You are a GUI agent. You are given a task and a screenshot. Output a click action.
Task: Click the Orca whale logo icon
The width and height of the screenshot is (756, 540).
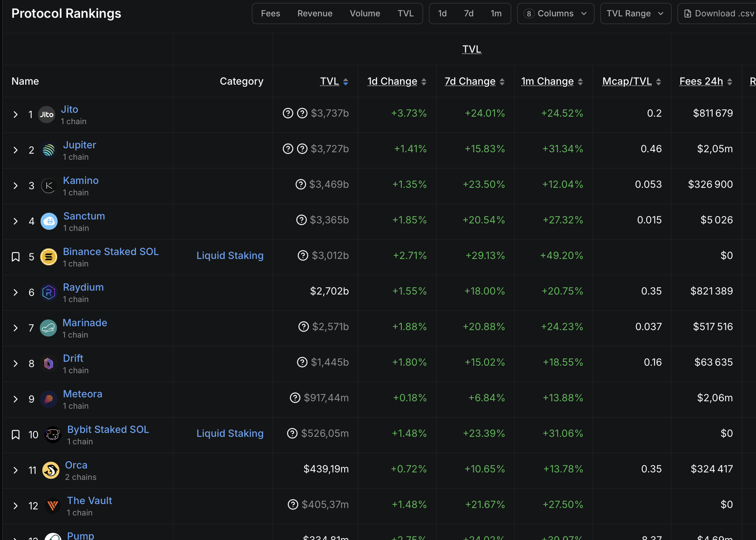(51, 470)
